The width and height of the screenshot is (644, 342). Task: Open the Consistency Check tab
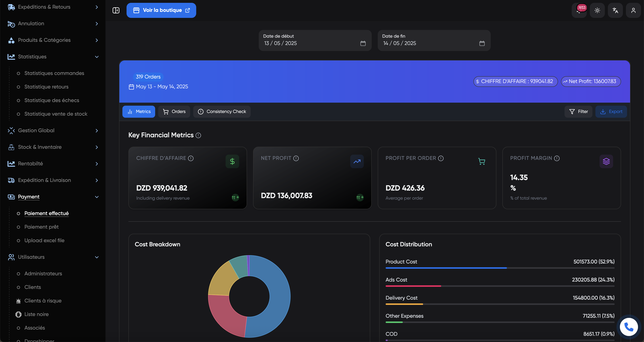[x=221, y=111]
